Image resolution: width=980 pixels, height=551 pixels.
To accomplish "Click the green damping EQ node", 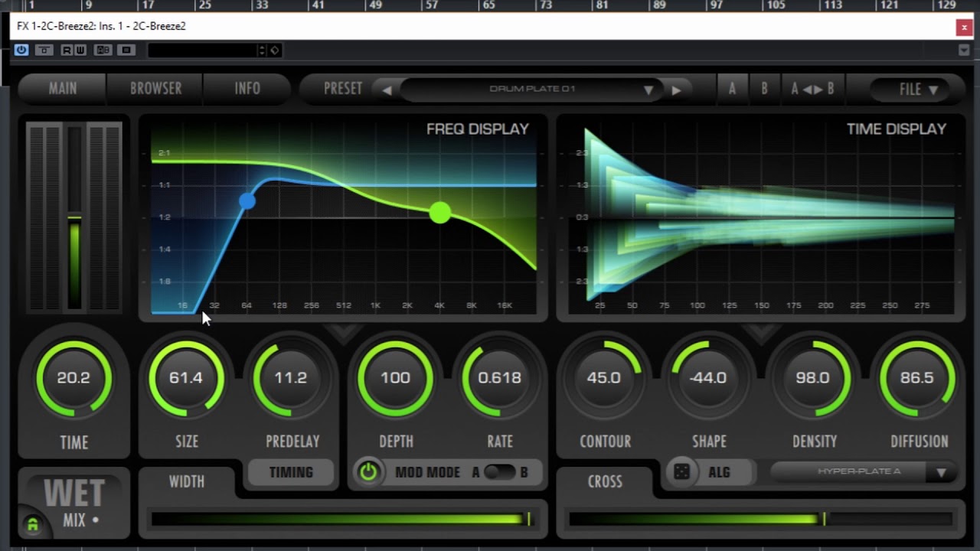I will (439, 213).
